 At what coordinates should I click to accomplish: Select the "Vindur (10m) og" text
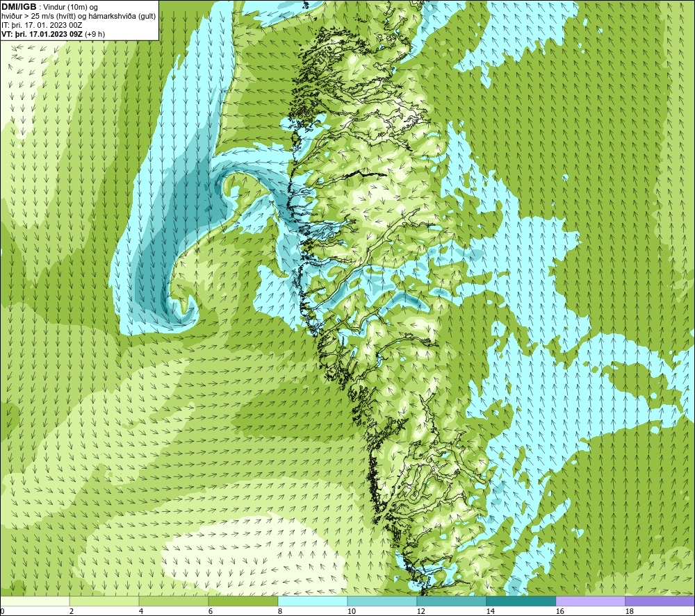pyautogui.click(x=72, y=8)
